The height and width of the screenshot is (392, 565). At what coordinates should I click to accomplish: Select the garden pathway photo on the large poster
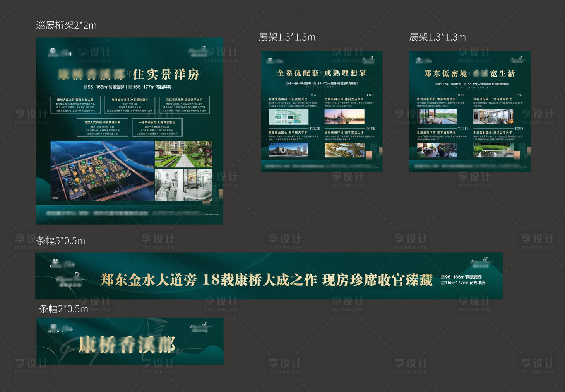coord(183,154)
